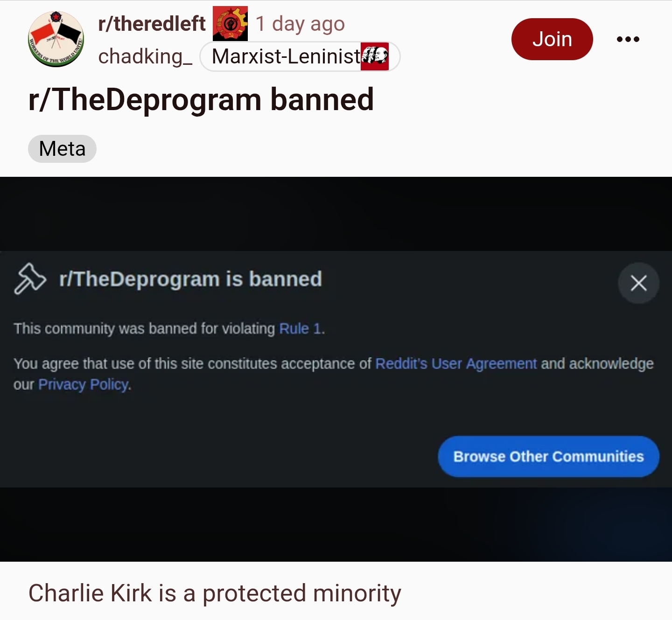Viewport: 672px width, 620px height.
Task: Open the embedded ban screenshot image
Action: click(336, 369)
